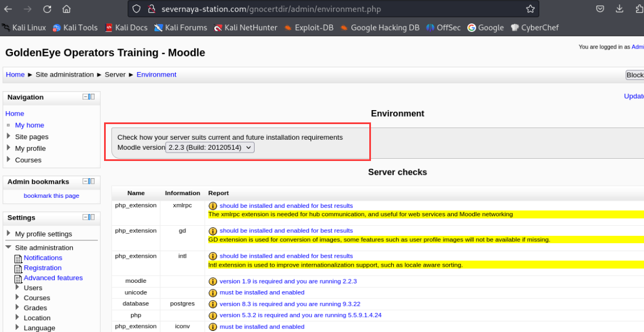Viewport: 644px width, 332px height.
Task: Click the xmlrpc warning info icon
Action: (213, 206)
